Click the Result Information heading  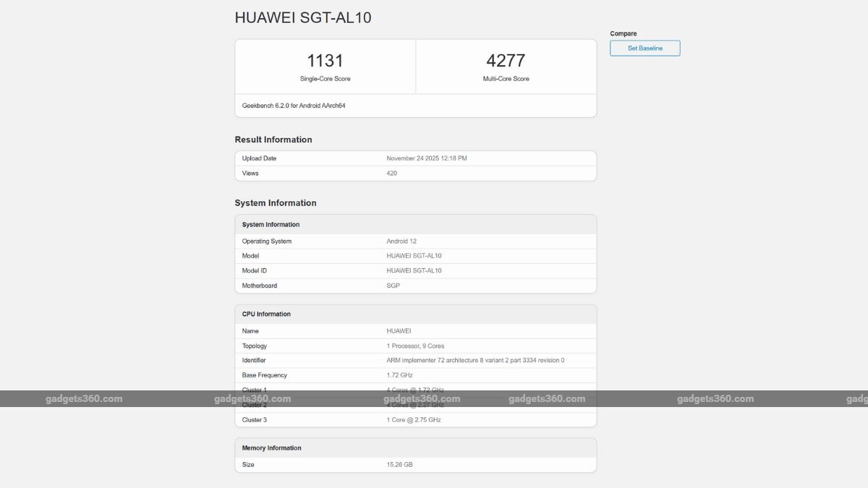273,139
